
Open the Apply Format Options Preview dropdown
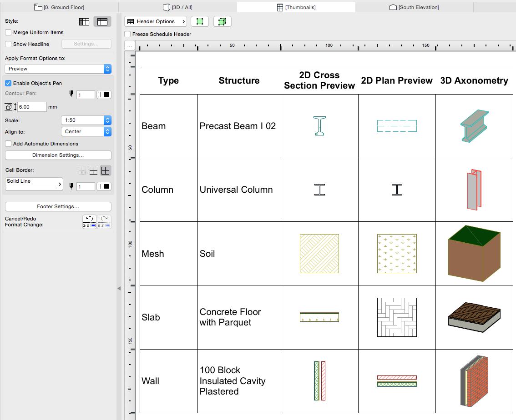[58, 69]
